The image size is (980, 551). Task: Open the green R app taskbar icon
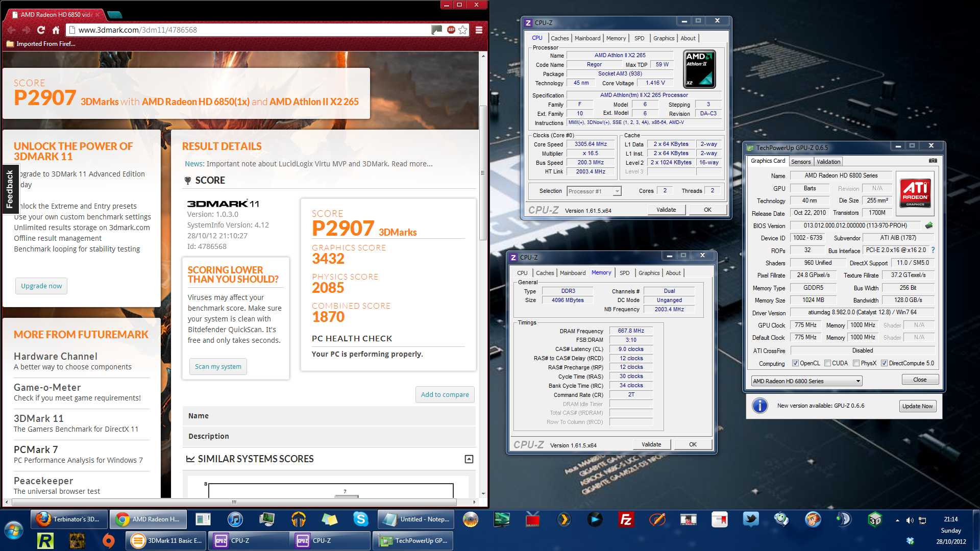(45, 541)
